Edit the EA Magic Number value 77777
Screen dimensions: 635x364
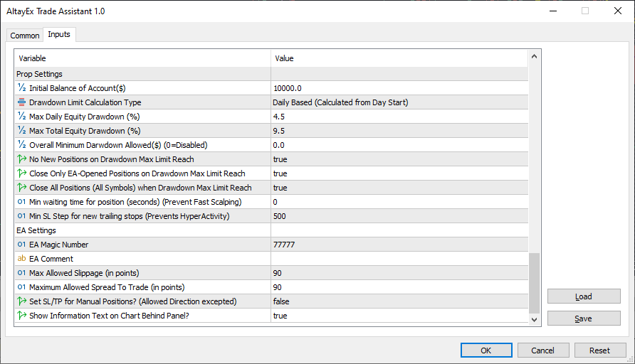(399, 245)
